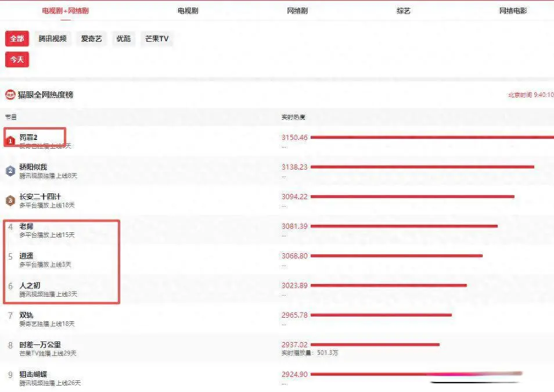Open the show 骄阳似我
This screenshot has height=392, width=554.
click(x=33, y=167)
